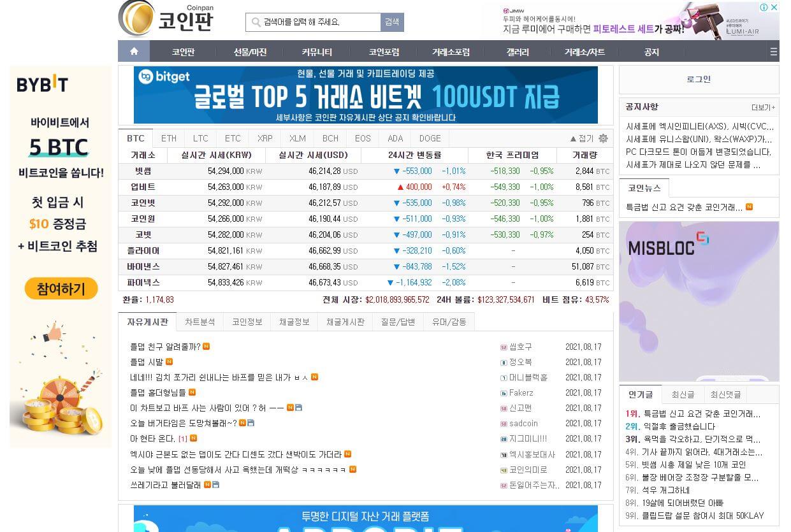
Task: Select the BTC coin tab
Action: tap(136, 138)
